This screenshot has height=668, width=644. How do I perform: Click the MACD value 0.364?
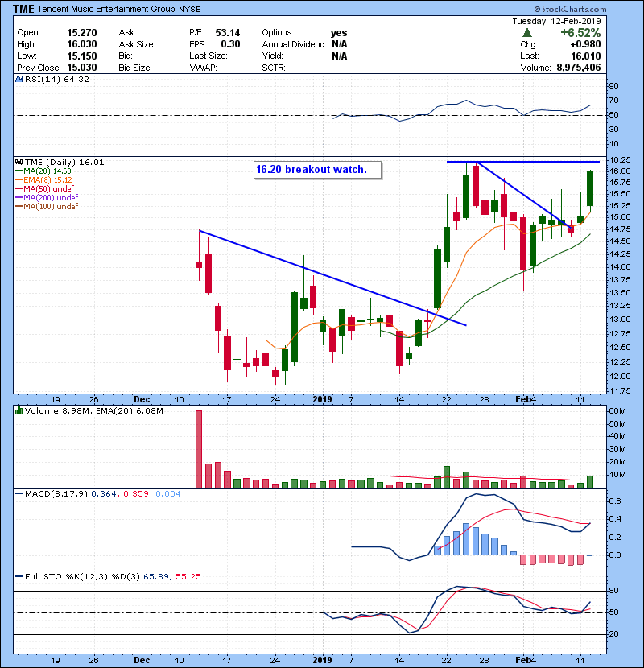(104, 494)
